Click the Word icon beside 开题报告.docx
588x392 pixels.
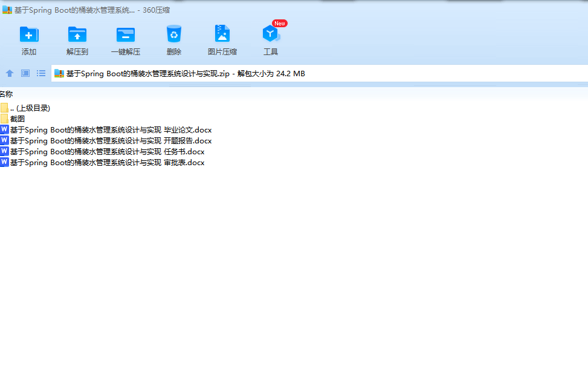pyautogui.click(x=4, y=140)
